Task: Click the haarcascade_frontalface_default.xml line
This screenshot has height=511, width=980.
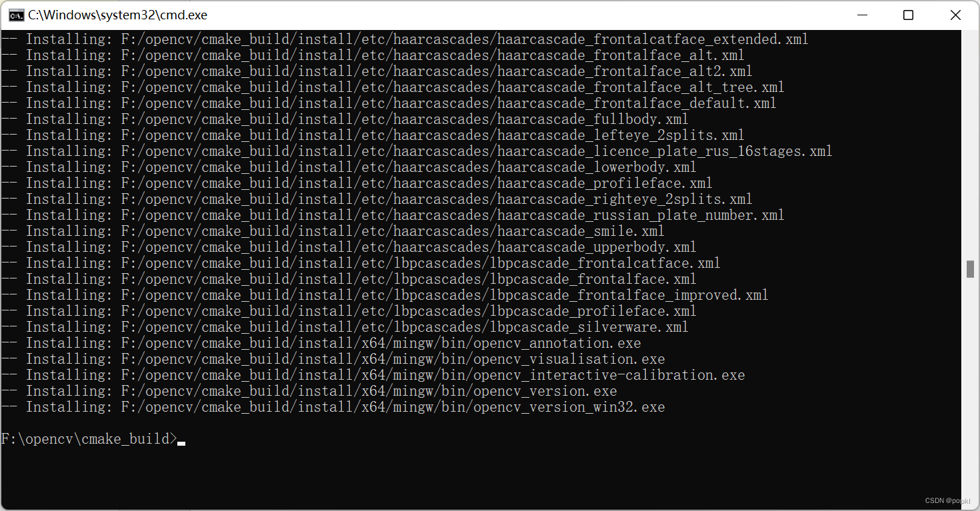Action: click(389, 103)
